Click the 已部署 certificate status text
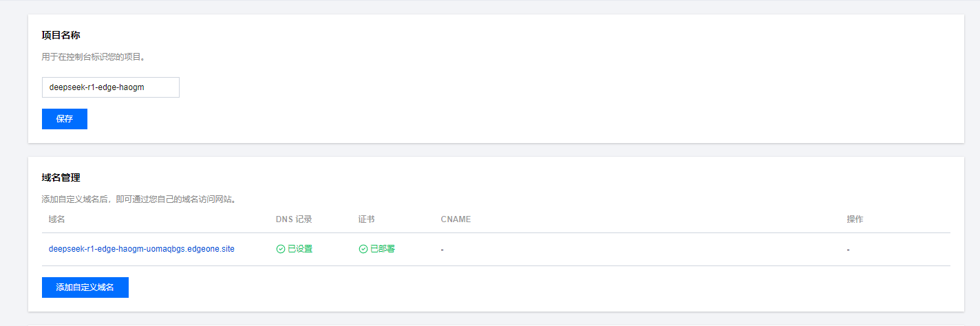The height and width of the screenshot is (326, 980). click(383, 249)
